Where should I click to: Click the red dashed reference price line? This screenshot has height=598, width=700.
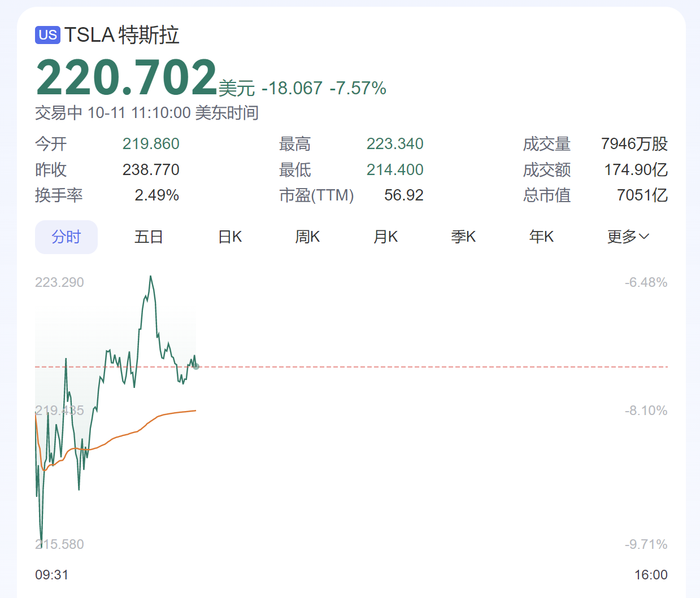[429, 367]
